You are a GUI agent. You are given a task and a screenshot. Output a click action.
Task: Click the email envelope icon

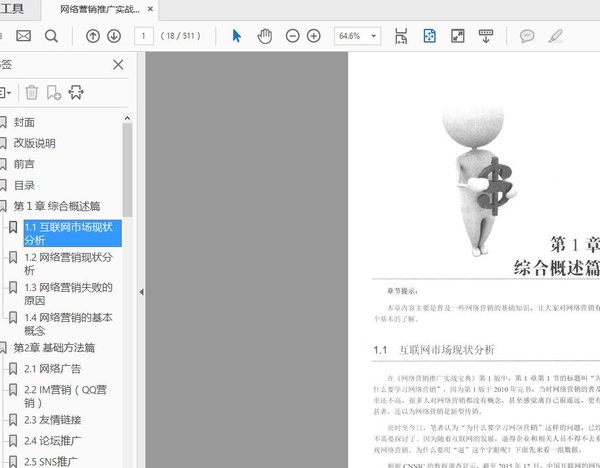point(23,36)
